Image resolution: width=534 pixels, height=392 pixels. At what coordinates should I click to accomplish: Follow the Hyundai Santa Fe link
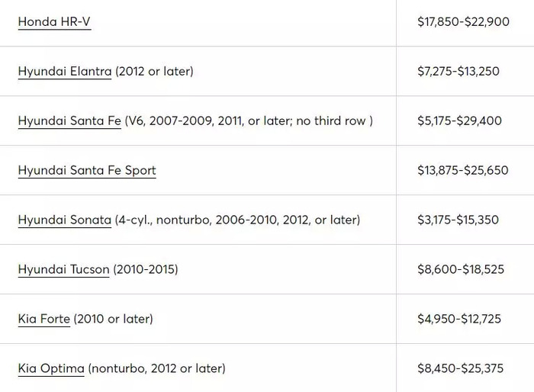(69, 120)
